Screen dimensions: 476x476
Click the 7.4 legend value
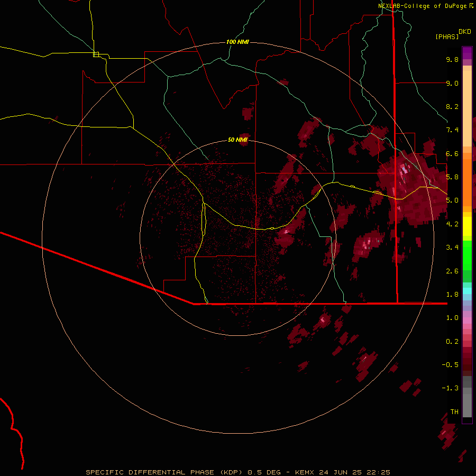pyautogui.click(x=452, y=130)
